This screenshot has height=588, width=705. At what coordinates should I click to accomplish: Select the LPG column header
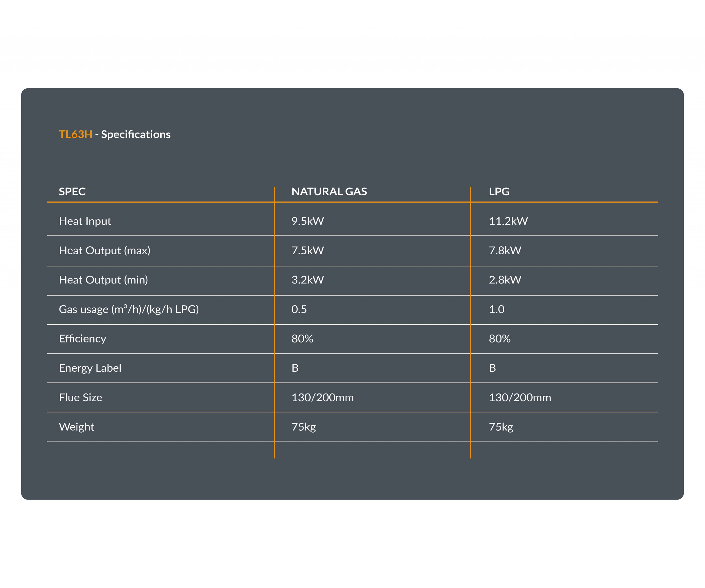point(499,191)
